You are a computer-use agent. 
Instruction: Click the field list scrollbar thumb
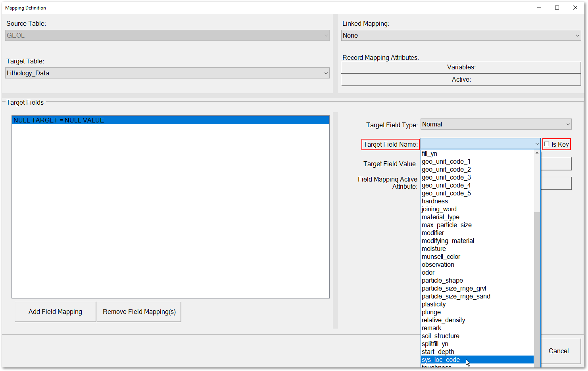pos(537,289)
